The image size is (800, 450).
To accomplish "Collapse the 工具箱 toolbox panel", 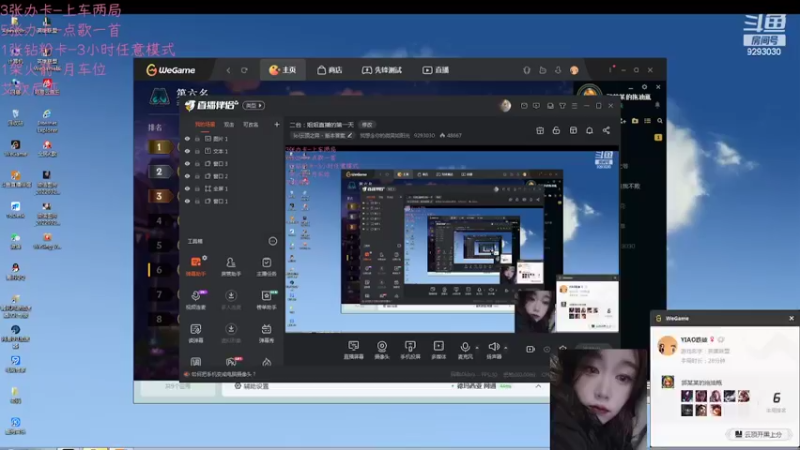I will pyautogui.click(x=273, y=241).
